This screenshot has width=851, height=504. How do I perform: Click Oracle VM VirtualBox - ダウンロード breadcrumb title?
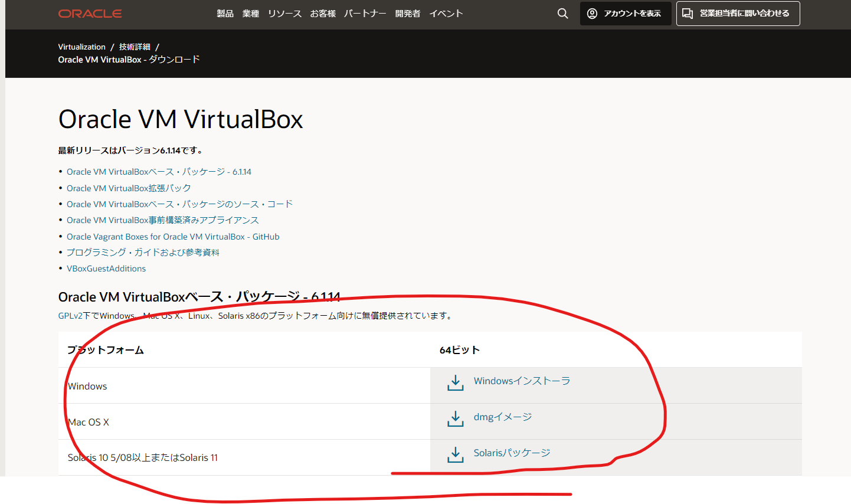pos(129,60)
